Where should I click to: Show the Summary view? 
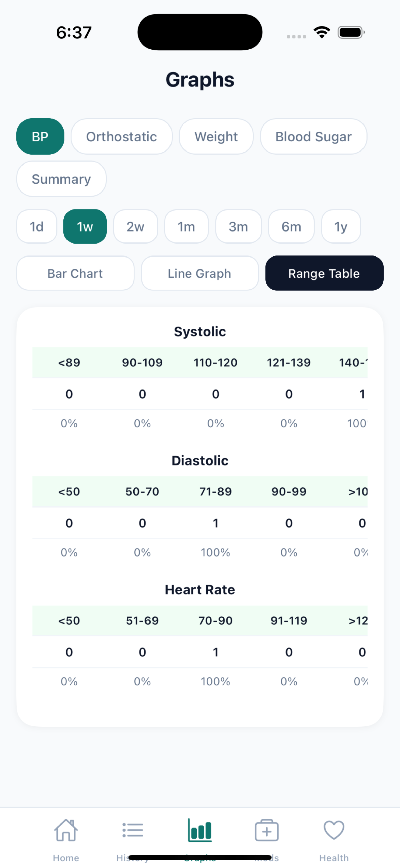(61, 179)
